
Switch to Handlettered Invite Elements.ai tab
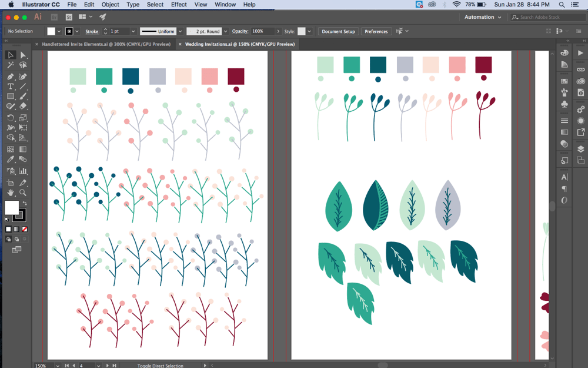click(106, 44)
